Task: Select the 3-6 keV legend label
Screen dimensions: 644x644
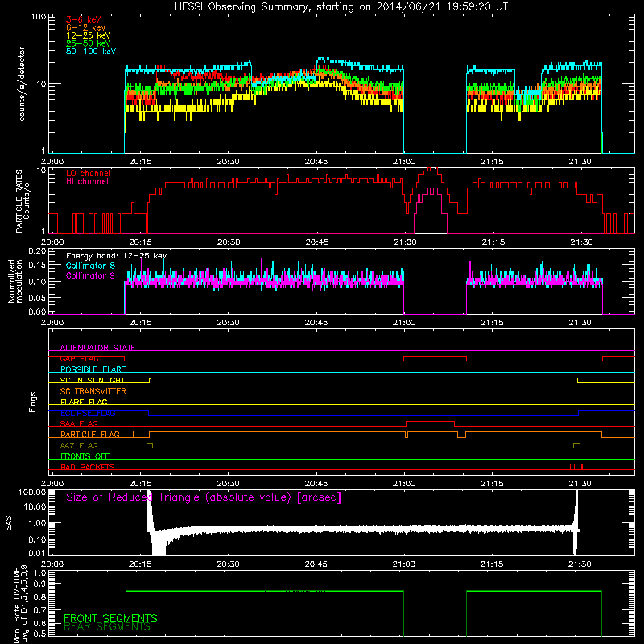Action: coord(83,19)
